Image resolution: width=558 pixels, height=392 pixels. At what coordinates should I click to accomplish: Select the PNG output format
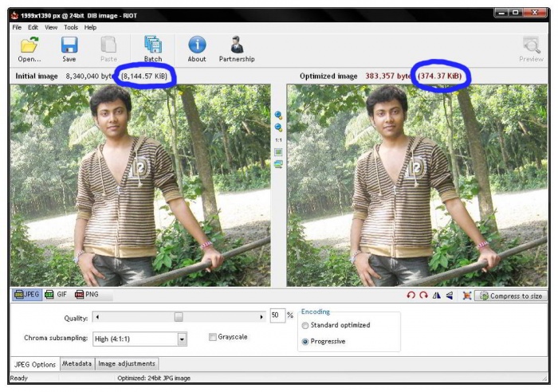point(86,295)
